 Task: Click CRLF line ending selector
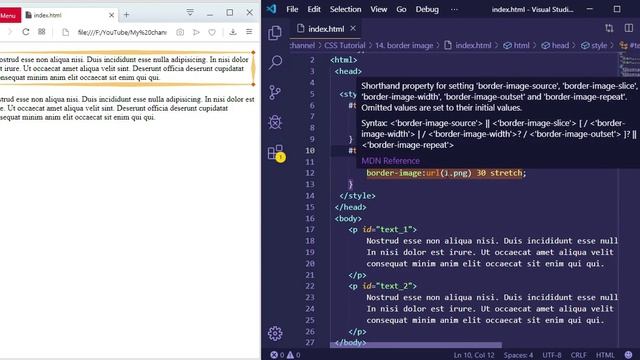click(x=578, y=355)
